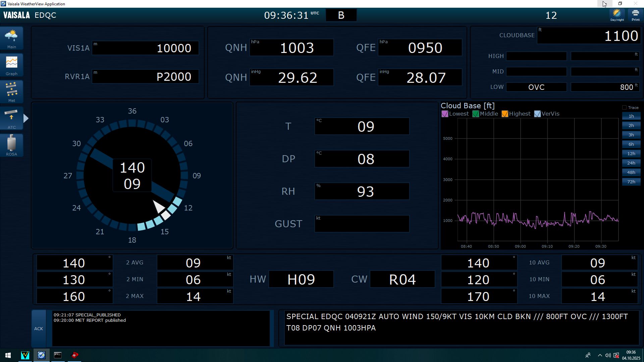The image size is (644, 362).
Task: Select the 24h time range
Action: 631,163
